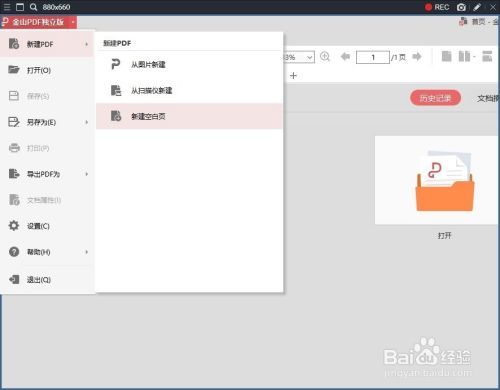The image size is (500, 390).
Task: Go to next page with right arrow
Action: (417, 57)
